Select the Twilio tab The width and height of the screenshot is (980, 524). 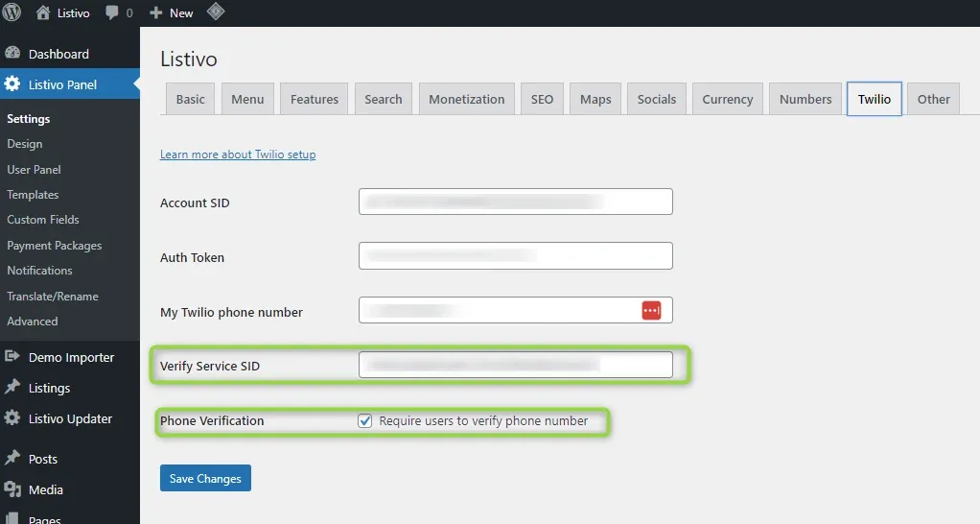tap(874, 99)
